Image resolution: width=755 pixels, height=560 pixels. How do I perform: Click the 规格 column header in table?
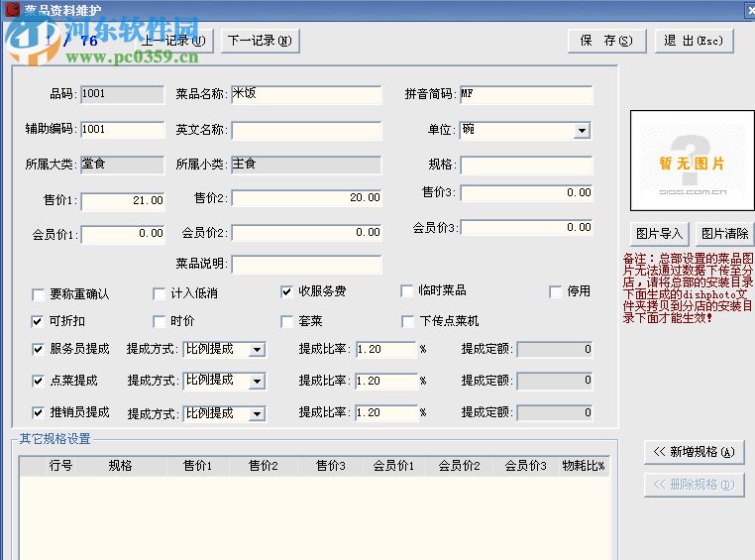120,466
